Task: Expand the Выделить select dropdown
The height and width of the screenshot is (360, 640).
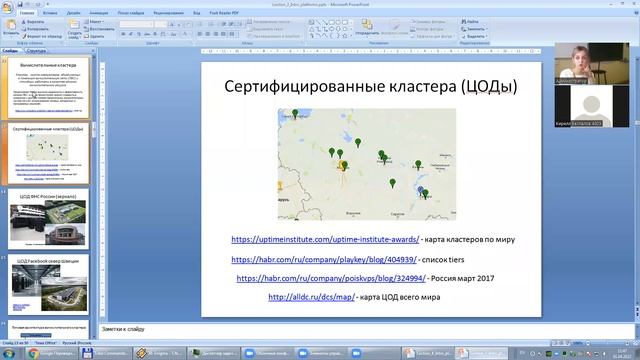Action: pyautogui.click(x=486, y=36)
